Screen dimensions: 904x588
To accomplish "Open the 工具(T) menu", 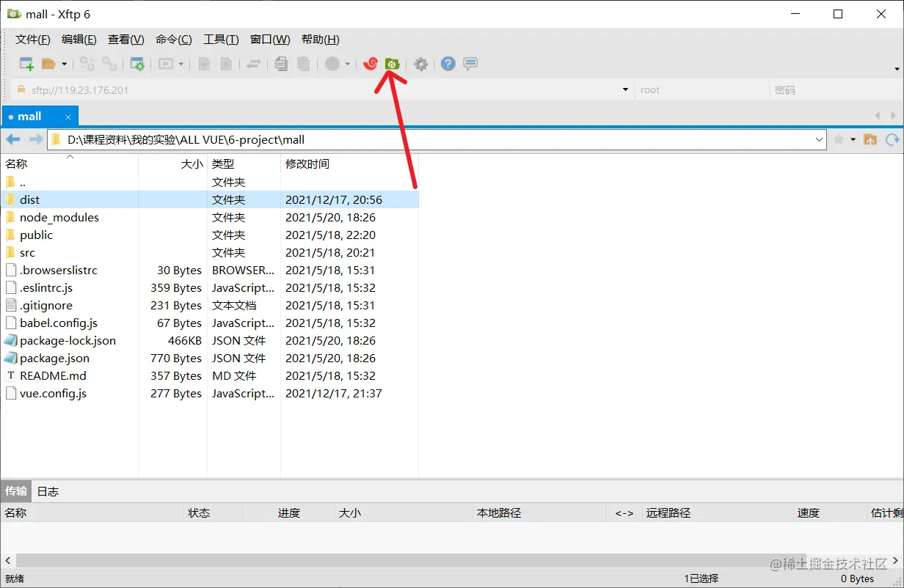I will [221, 40].
